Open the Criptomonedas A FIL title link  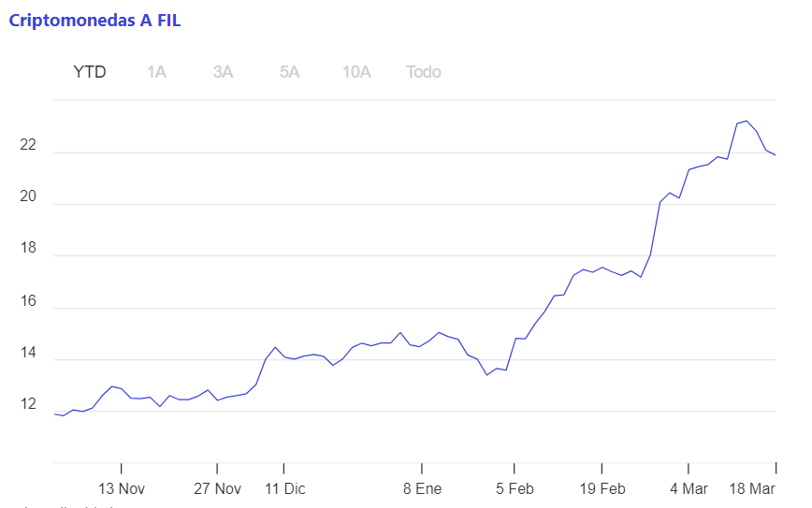[x=94, y=21]
